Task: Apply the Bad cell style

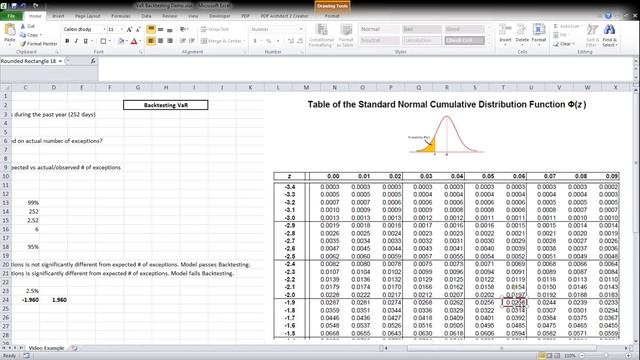Action: coord(422,29)
